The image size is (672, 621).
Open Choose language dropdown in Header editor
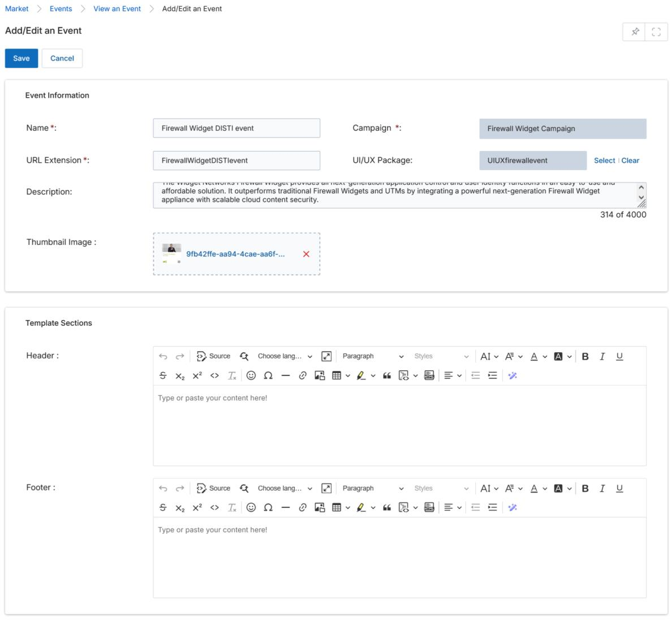coord(285,356)
